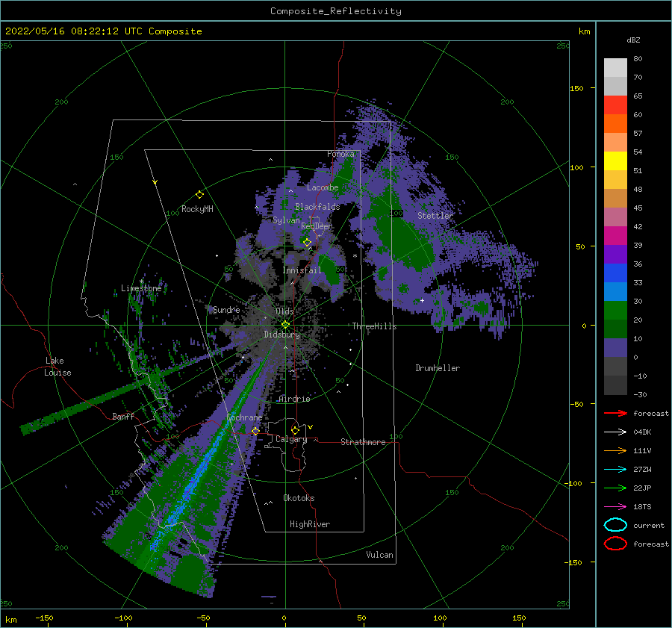This screenshot has width=672, height=628.
Task: Click the Okotoks town label
Action: 299,498
